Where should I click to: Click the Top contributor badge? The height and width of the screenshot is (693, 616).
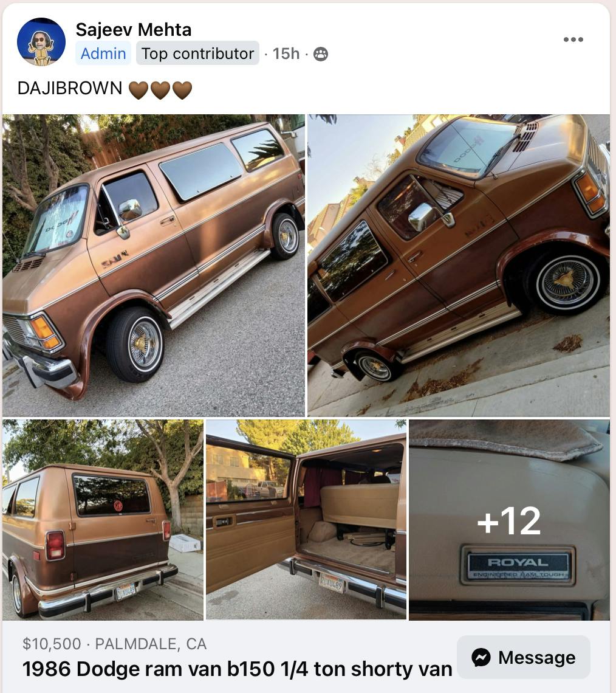pyautogui.click(x=197, y=53)
